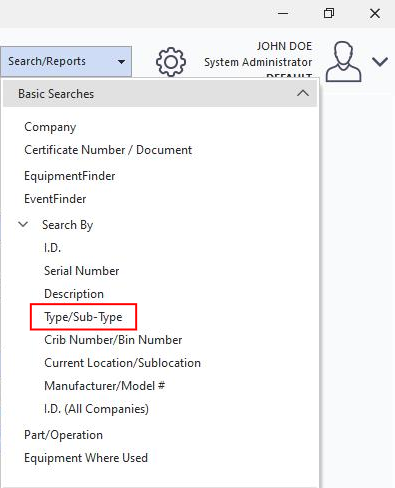Open Certificate Number / Document search
The width and height of the screenshot is (395, 488).
click(108, 150)
